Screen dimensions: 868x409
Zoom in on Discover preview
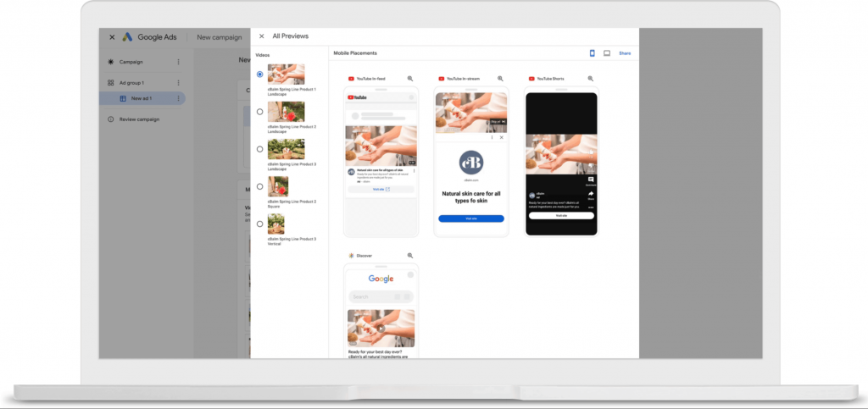tap(410, 256)
